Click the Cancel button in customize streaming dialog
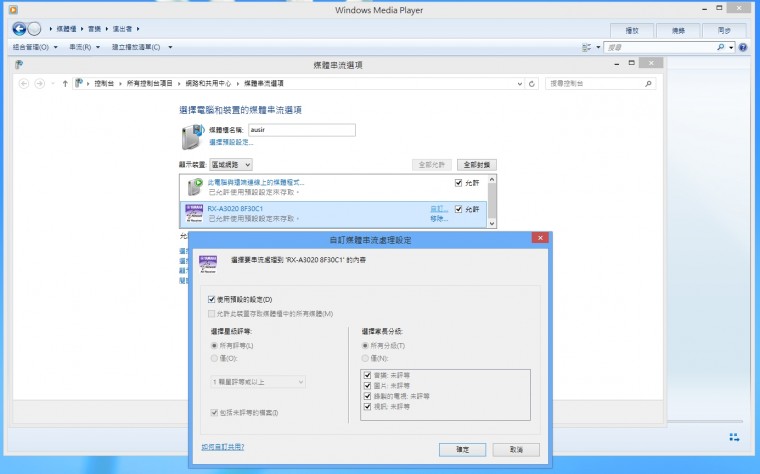760x474 pixels. coord(516,450)
